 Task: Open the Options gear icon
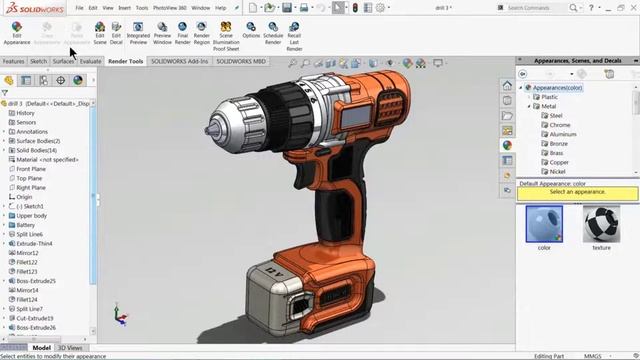pyautogui.click(x=380, y=8)
